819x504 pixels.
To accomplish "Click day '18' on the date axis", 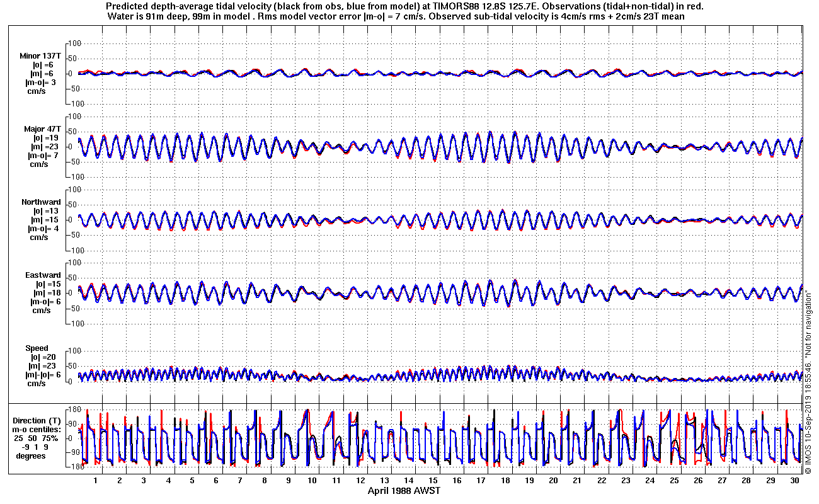I will 505,481.
